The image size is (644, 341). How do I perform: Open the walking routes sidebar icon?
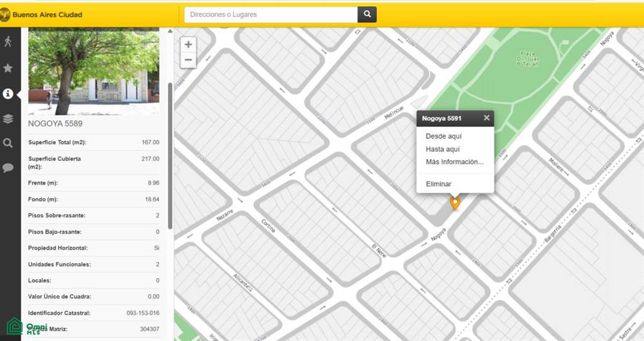pyautogui.click(x=8, y=42)
